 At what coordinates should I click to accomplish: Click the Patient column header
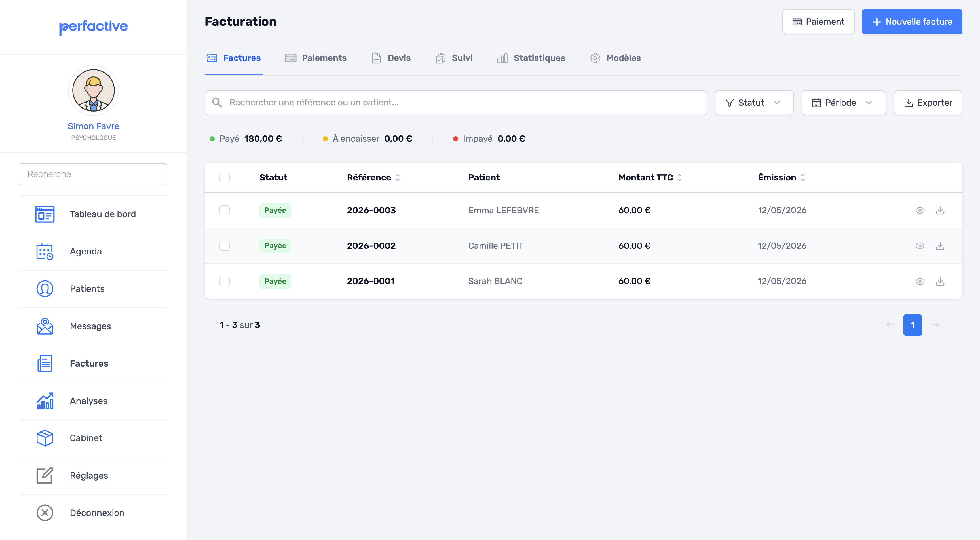point(483,177)
